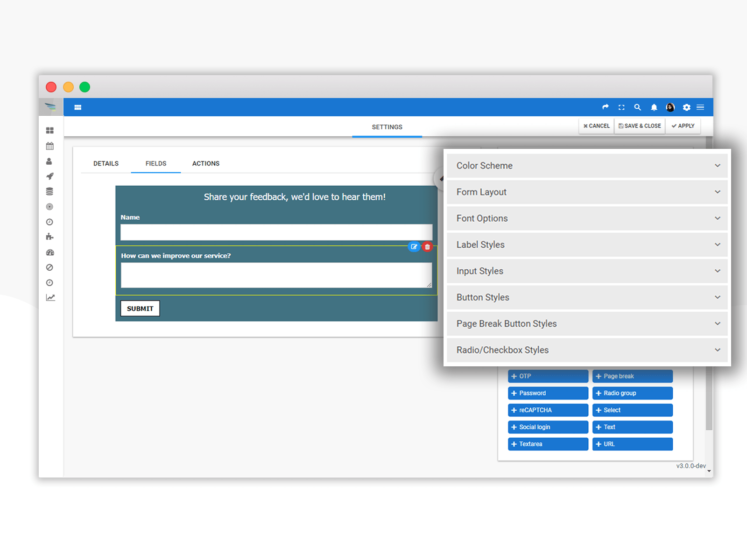Click the improve our service textarea
Screen dimensions: 747x560
point(276,275)
